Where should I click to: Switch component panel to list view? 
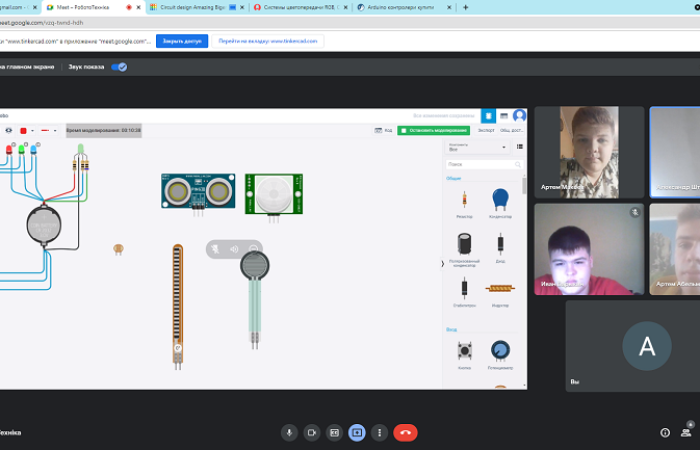(519, 146)
